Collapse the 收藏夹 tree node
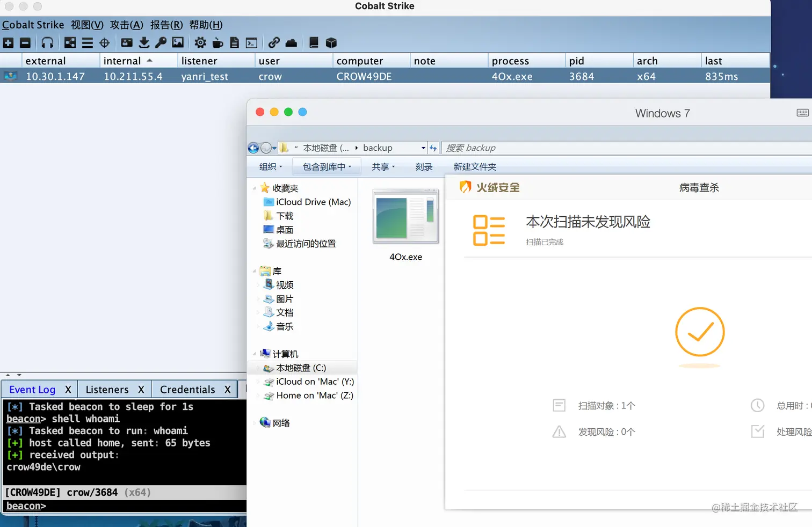The image size is (812, 527). [254, 188]
